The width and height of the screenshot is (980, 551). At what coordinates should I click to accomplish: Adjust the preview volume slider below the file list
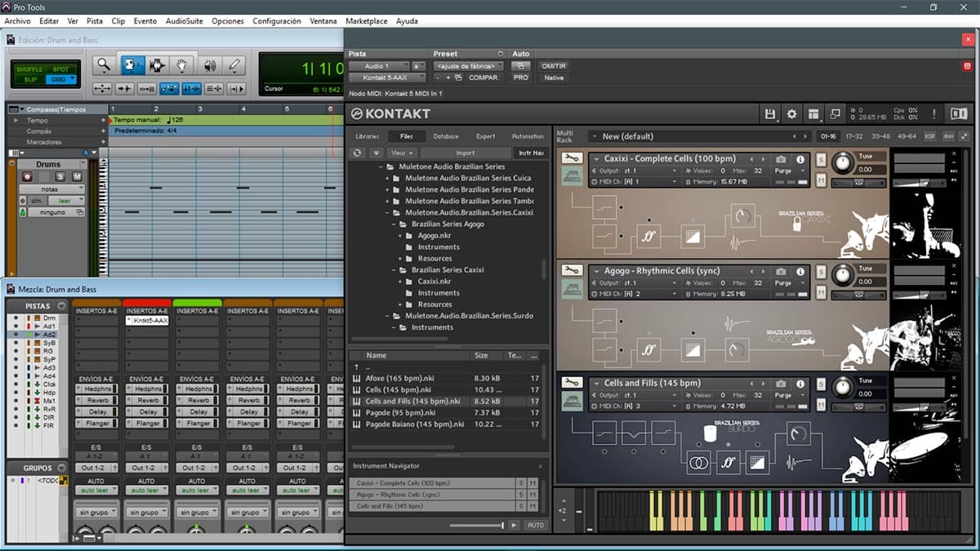477,525
